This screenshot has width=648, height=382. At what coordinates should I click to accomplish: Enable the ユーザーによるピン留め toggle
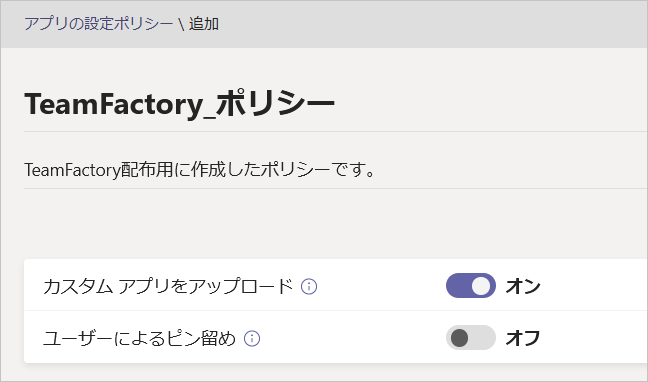[x=471, y=338]
